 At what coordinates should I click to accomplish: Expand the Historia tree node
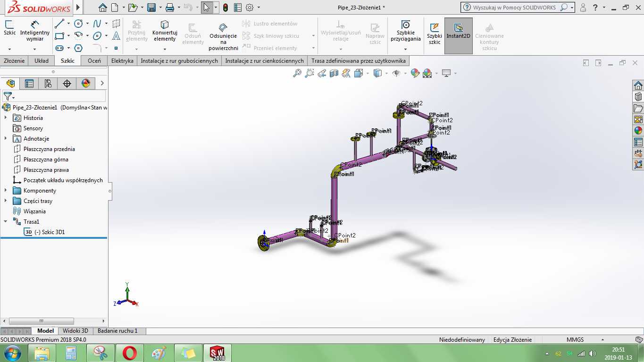[6, 118]
